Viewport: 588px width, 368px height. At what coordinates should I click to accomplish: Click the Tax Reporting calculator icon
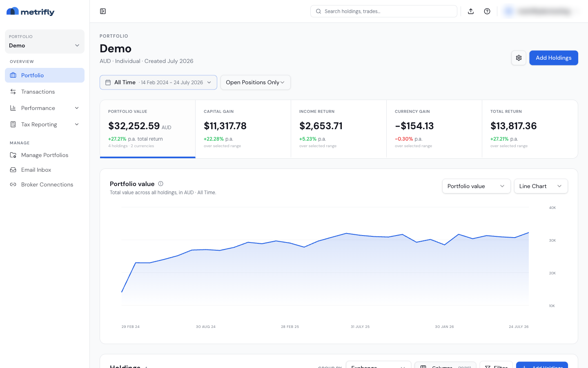click(x=13, y=124)
